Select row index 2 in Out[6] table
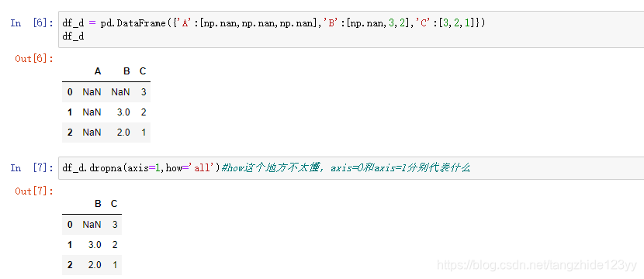Viewport: 644px width, 279px height. point(70,133)
